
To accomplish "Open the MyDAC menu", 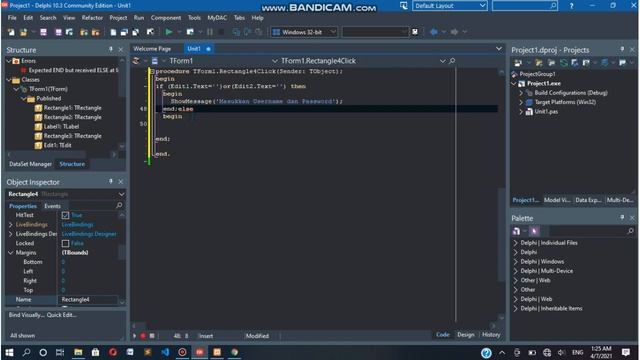I will 217,18.
